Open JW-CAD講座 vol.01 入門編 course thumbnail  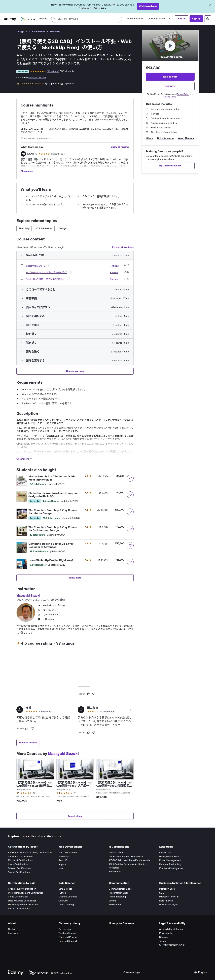[75, 769]
